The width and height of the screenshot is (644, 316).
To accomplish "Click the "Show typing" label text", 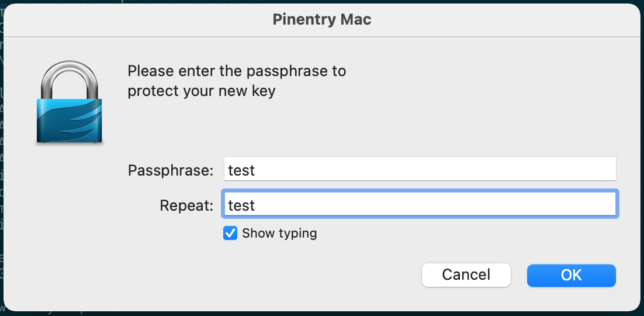I will tap(279, 233).
